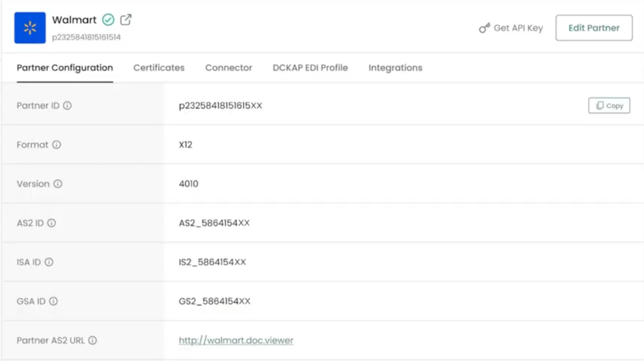644x361 pixels.
Task: Open the walmart.doc.viewer URL link
Action: tap(236, 340)
